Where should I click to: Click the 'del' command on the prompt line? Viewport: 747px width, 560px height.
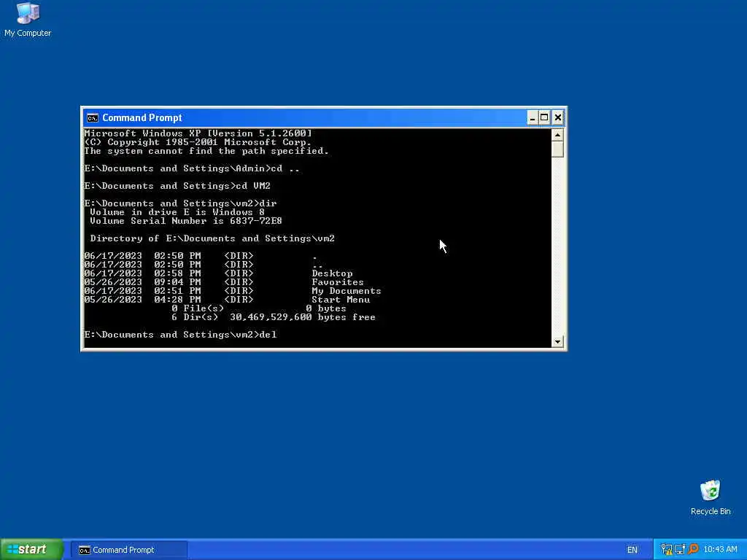[x=268, y=334]
